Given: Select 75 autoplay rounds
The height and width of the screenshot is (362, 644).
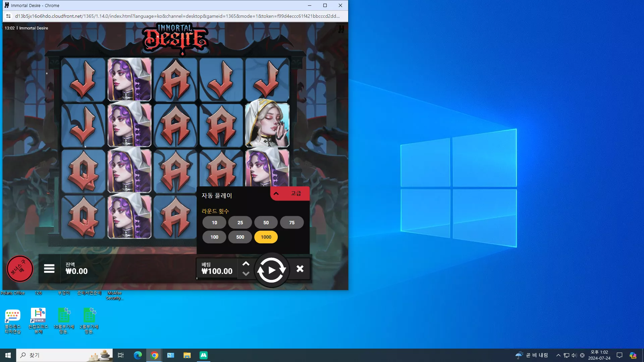Looking at the screenshot, I should point(292,223).
